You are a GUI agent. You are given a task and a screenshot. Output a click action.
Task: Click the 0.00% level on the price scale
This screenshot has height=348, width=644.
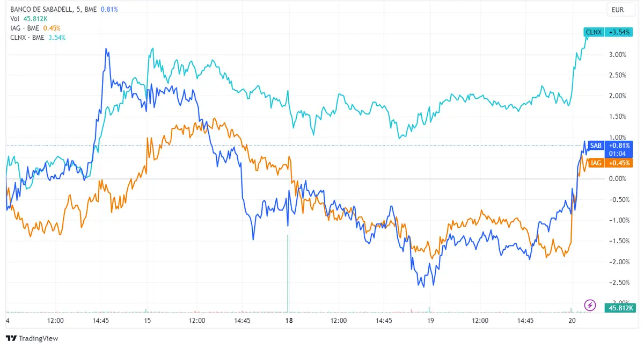point(617,179)
